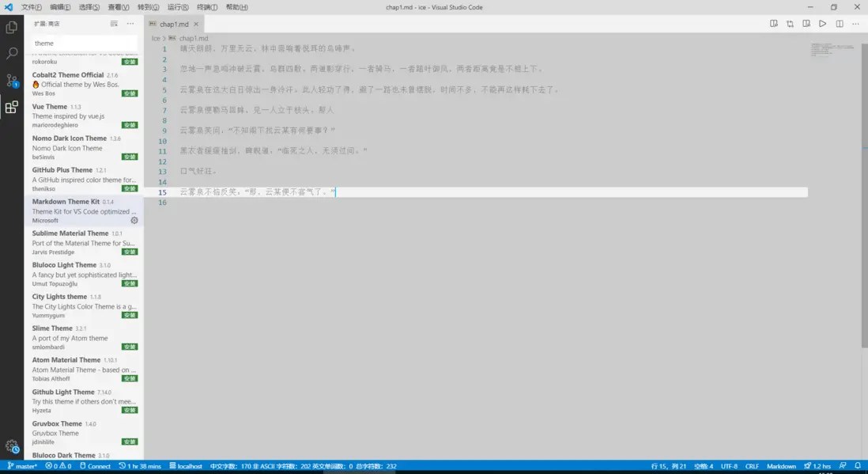This screenshot has width=868, height=474.
Task: Show notifications bell in status bar
Action: point(857,466)
